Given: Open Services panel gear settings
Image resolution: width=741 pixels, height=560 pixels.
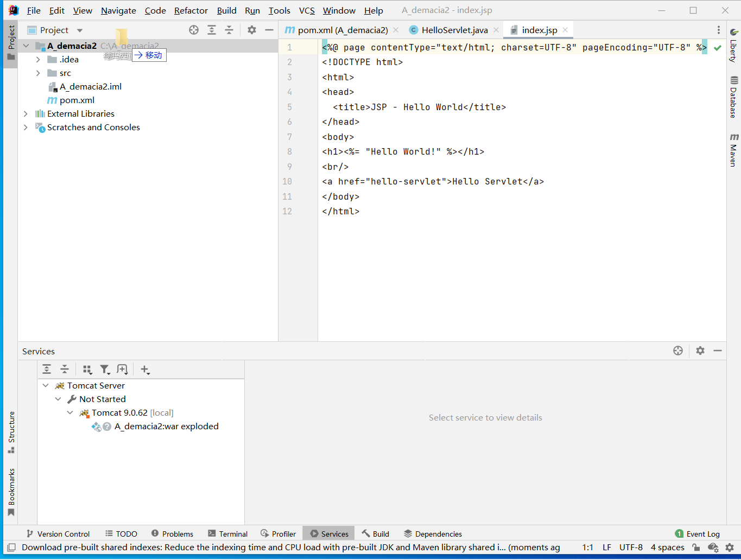Looking at the screenshot, I should (700, 351).
